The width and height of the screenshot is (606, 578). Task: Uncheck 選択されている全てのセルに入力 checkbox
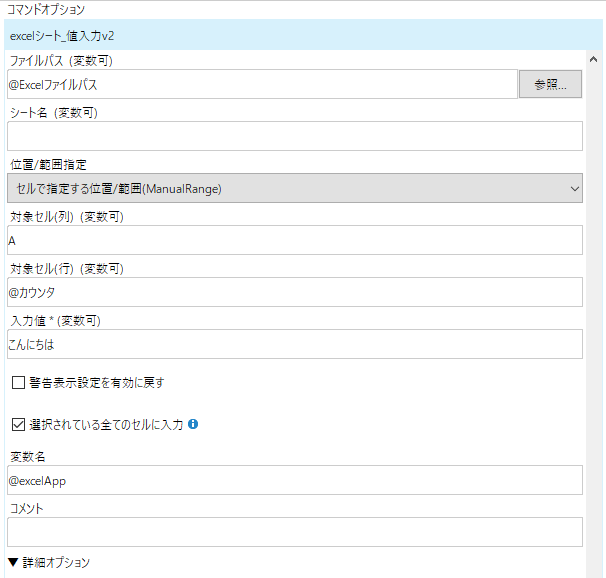[x=18, y=424]
